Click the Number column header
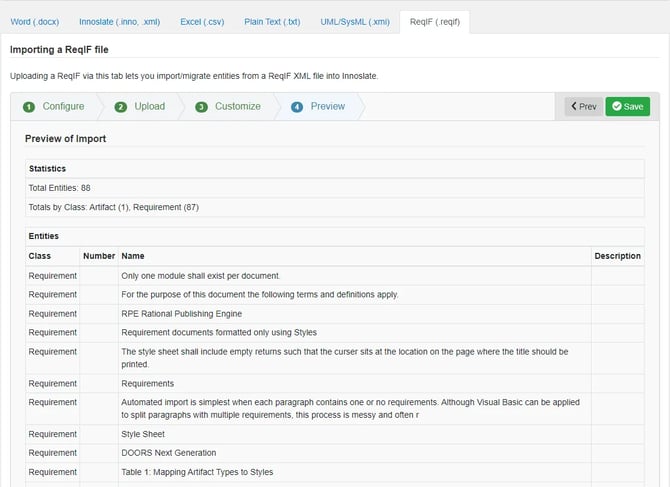The height and width of the screenshot is (487, 670). (x=99, y=256)
